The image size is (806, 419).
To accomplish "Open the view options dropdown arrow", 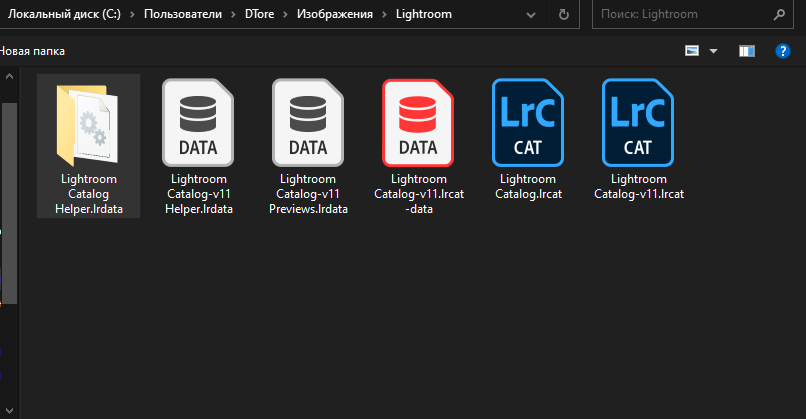I will click(713, 50).
